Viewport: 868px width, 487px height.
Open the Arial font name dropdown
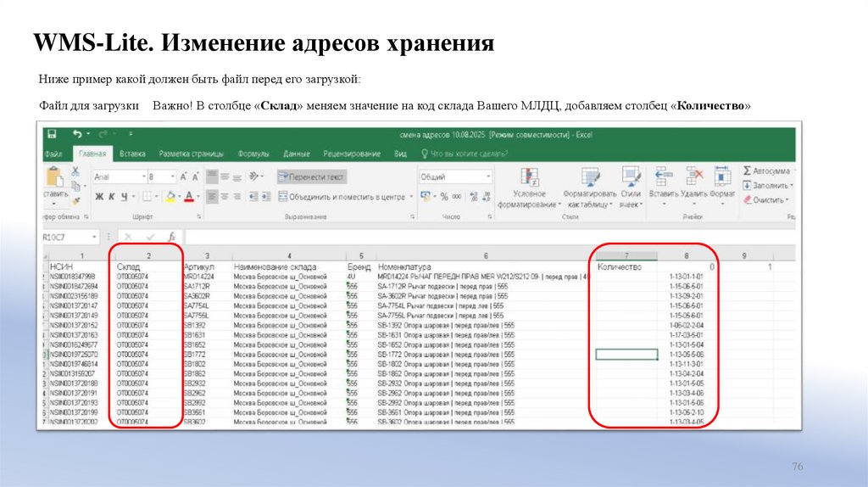point(142,176)
